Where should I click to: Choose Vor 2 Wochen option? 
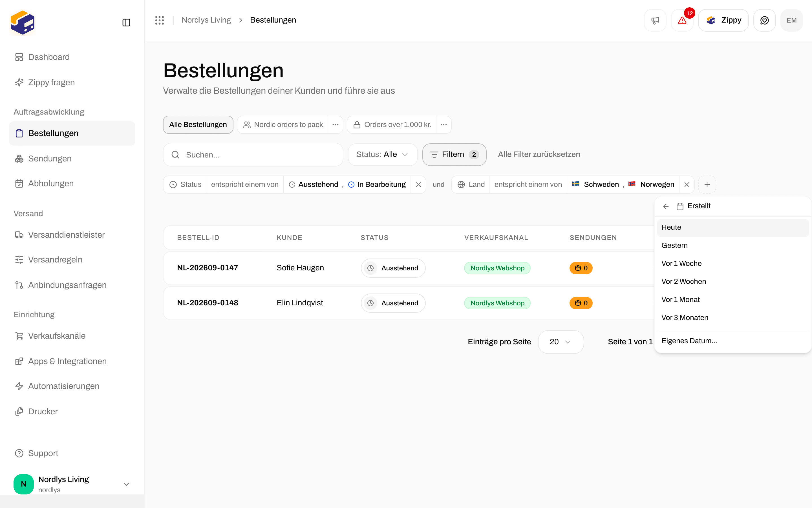pos(733,282)
